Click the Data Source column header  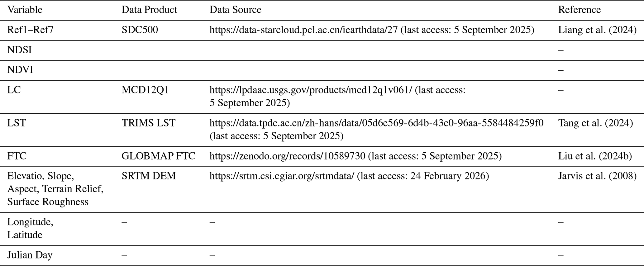point(235,10)
